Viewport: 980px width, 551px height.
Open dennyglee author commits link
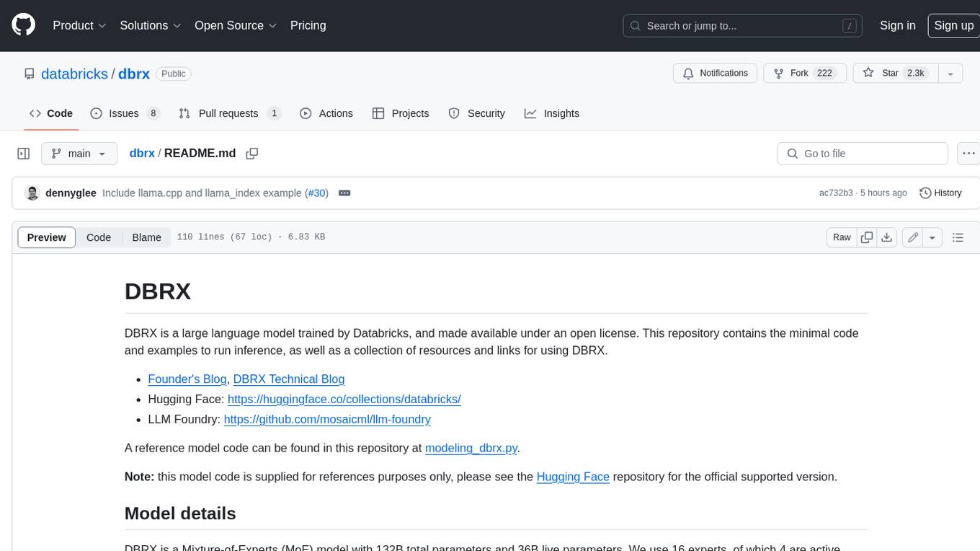(x=71, y=193)
